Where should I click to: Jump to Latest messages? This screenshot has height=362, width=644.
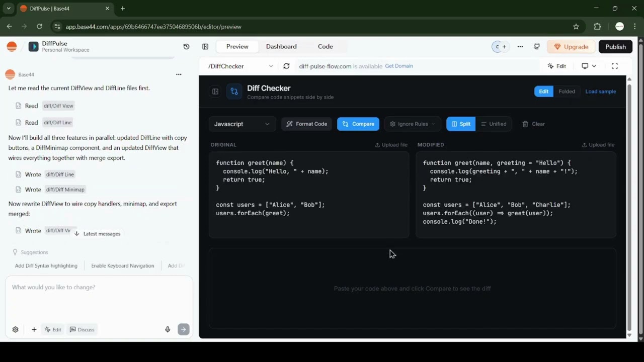click(x=97, y=234)
